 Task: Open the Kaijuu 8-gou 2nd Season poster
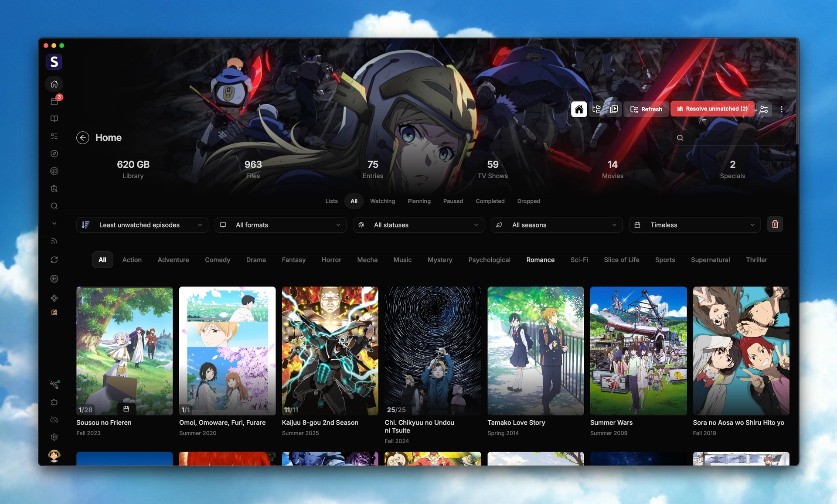[330, 351]
